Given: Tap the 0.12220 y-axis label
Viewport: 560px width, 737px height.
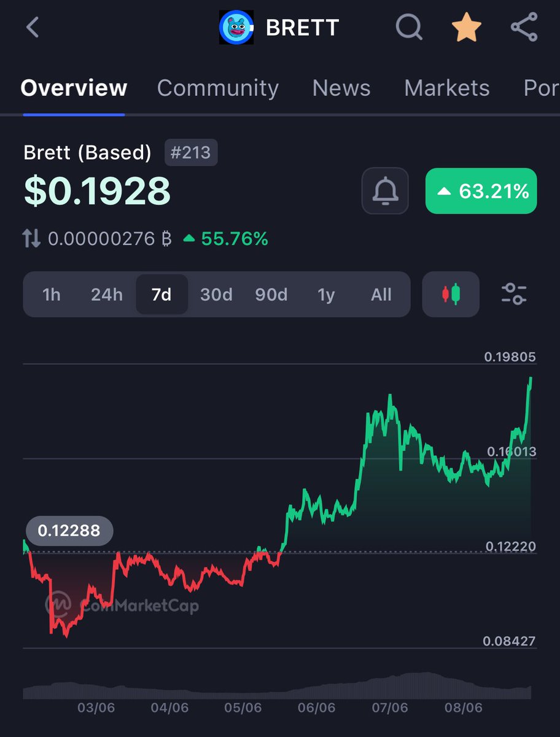Looking at the screenshot, I should click(510, 546).
